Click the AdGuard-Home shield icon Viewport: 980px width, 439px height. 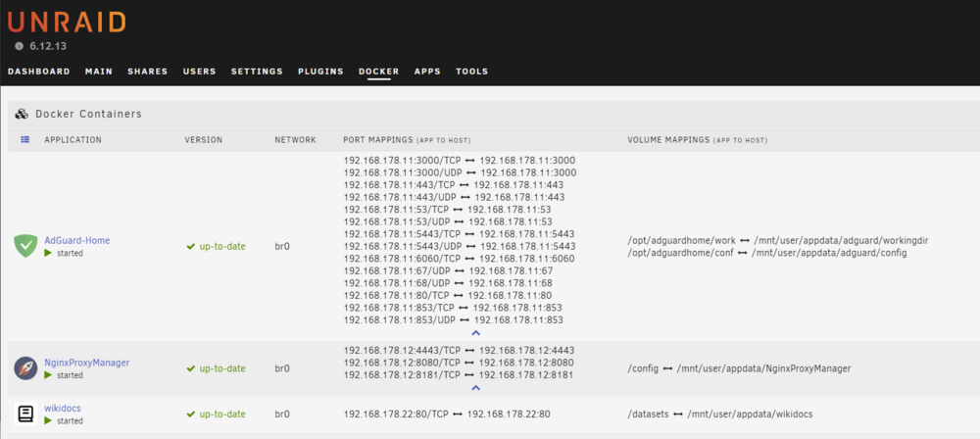point(25,246)
